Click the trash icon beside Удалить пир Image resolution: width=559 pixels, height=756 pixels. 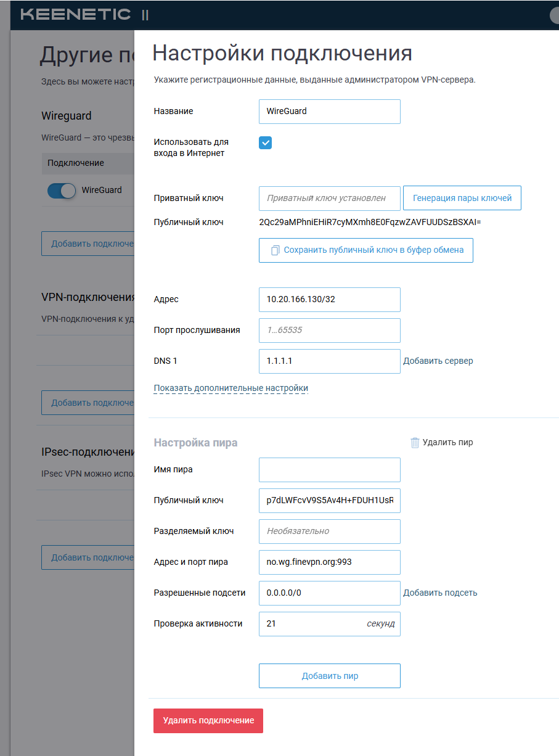click(x=415, y=442)
